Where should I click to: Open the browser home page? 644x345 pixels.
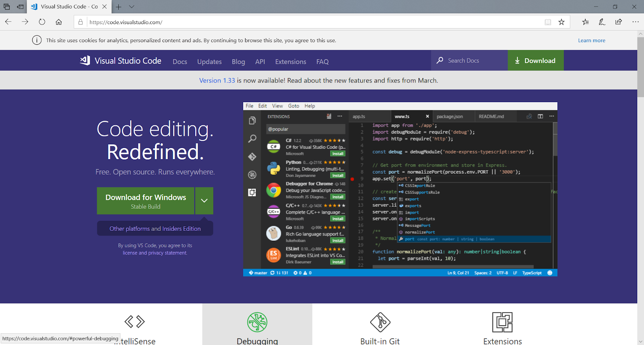(59, 22)
